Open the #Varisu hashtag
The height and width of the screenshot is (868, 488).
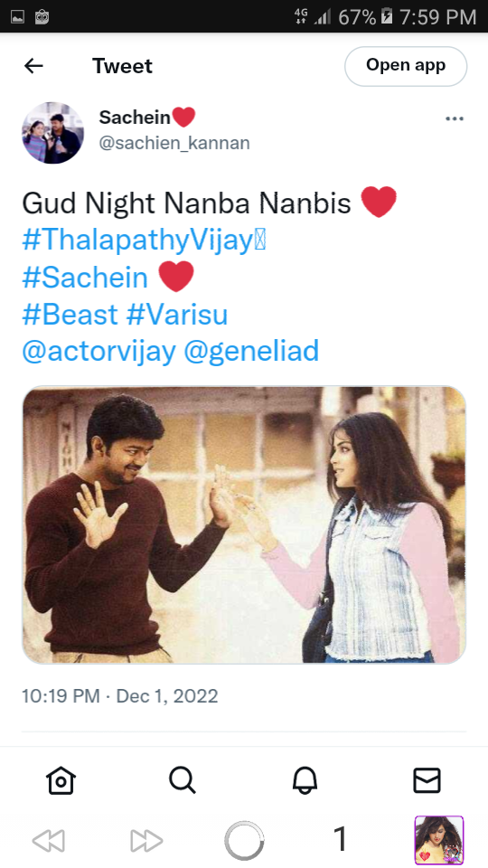point(177,315)
